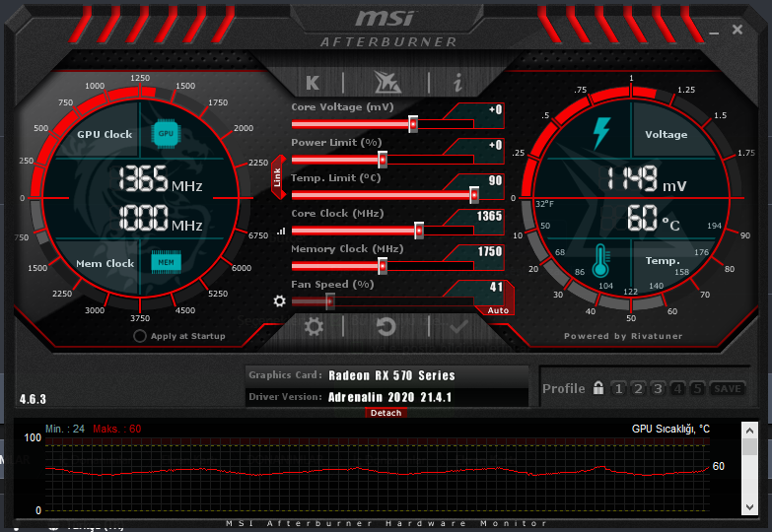Click the MEM chip icon
772x532 pixels.
pyautogui.click(x=166, y=262)
